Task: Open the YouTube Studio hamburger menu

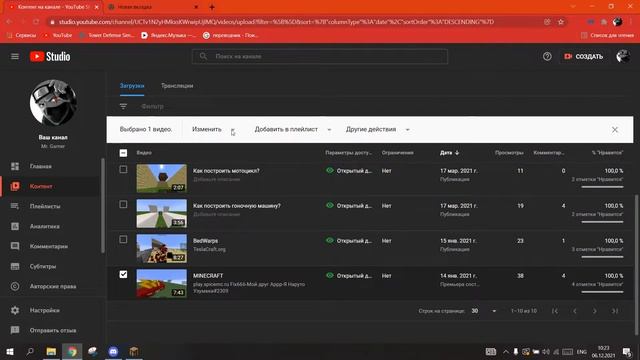Action: click(15, 56)
